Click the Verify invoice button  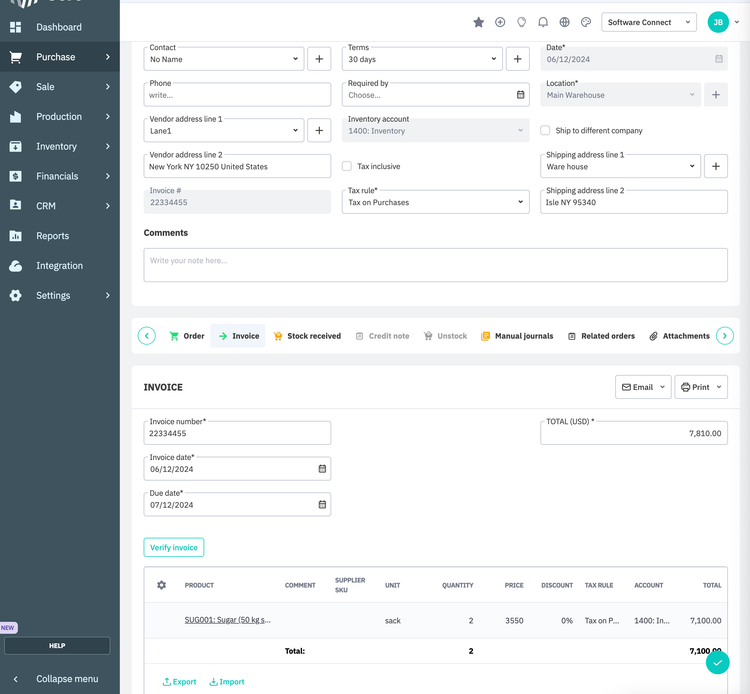coord(174,548)
